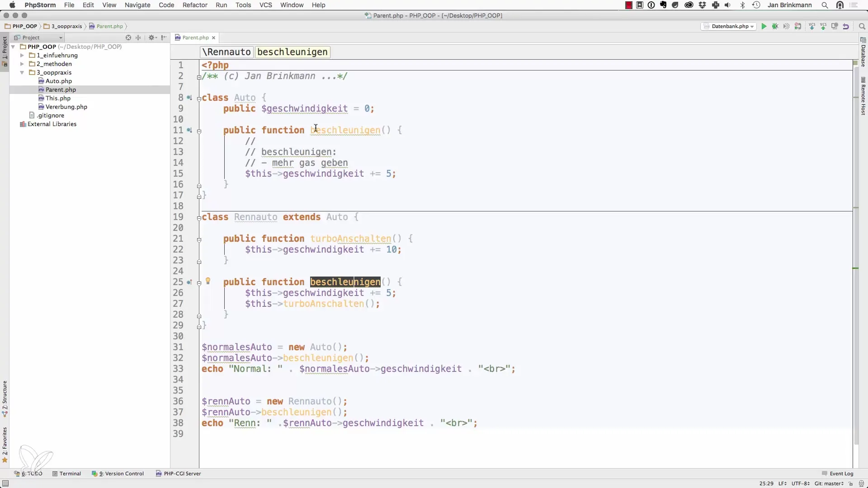The image size is (868, 488).
Task: Click the overriding method gutter icon on line 25
Action: pyautogui.click(x=189, y=282)
